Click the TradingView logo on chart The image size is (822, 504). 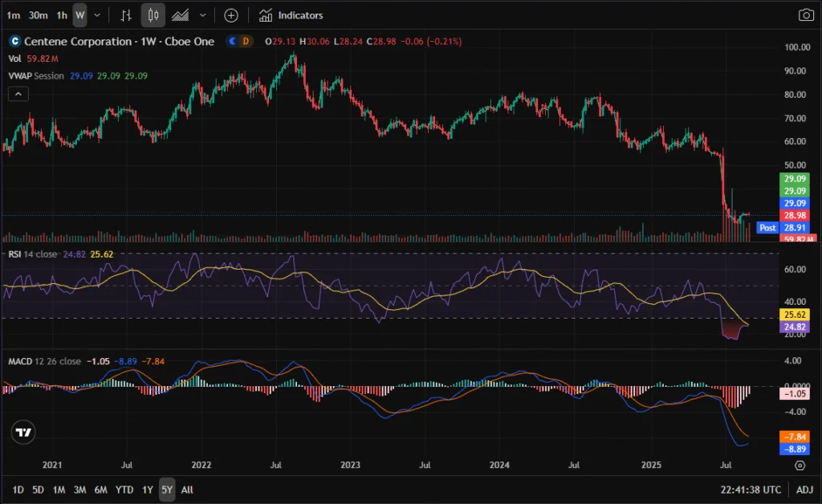(24, 432)
